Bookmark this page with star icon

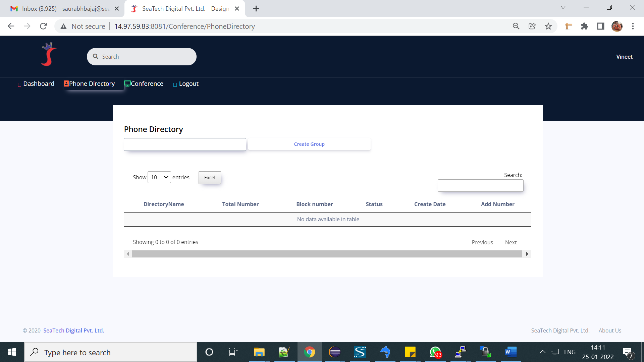(548, 26)
